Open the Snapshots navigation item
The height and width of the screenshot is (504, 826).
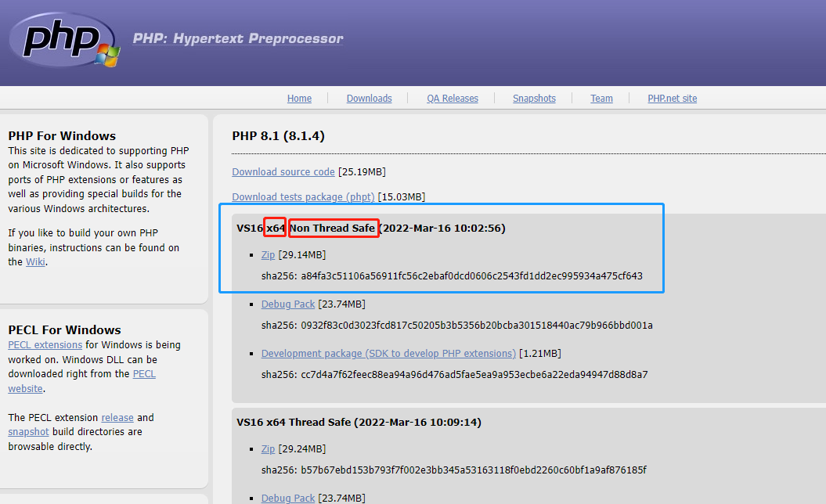[534, 99]
